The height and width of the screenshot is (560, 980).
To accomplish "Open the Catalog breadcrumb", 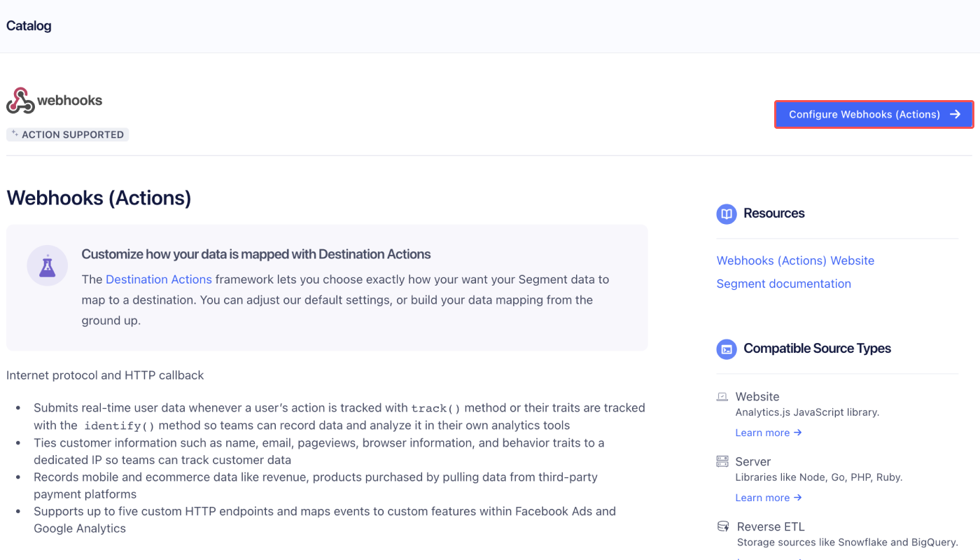I will 29,26.
